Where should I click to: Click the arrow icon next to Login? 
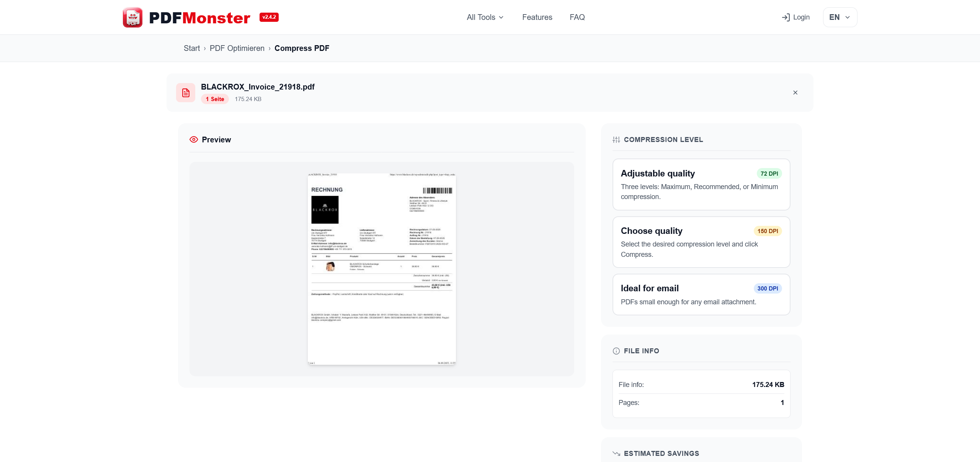tap(787, 17)
